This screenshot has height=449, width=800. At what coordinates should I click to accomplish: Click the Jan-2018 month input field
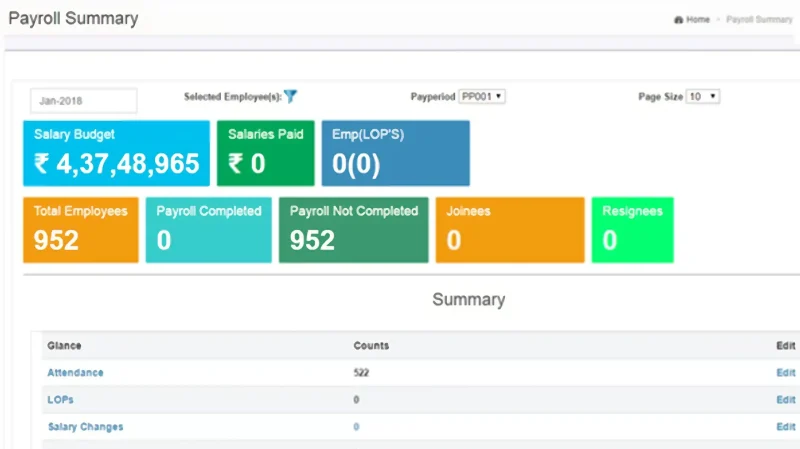pos(84,101)
